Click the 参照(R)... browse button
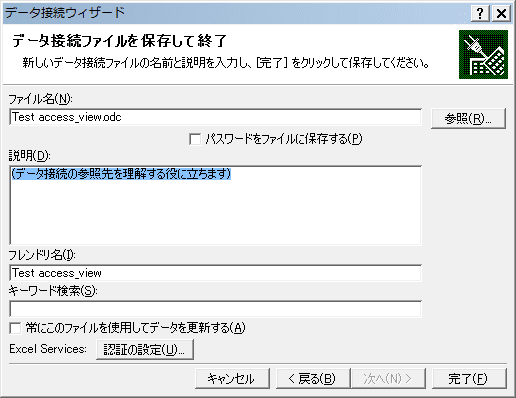The width and height of the screenshot is (516, 398). click(x=468, y=118)
